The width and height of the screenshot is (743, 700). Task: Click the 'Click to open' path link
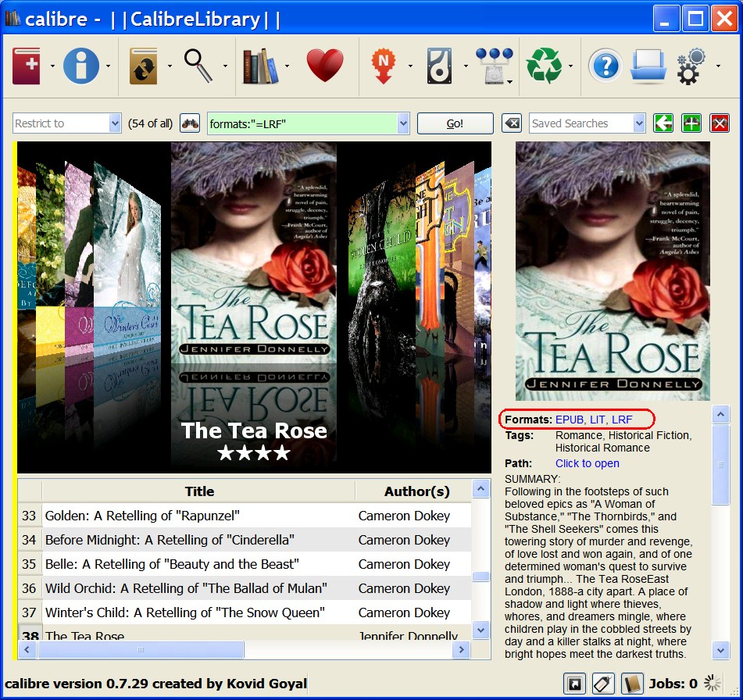point(587,463)
